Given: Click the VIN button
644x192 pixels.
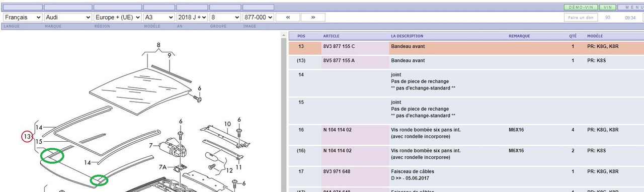Looking at the screenshot, I should (608, 8).
